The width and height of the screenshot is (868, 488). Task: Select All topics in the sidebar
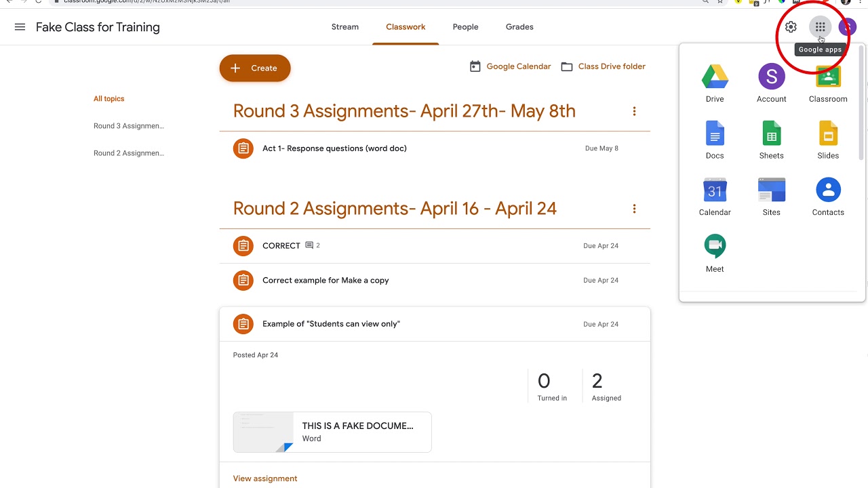109,99
